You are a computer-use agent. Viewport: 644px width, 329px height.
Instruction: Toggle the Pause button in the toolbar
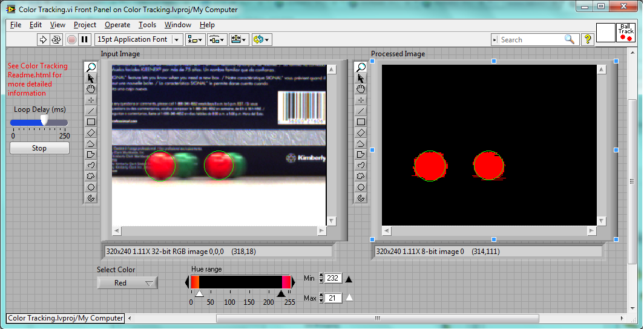pos(85,39)
